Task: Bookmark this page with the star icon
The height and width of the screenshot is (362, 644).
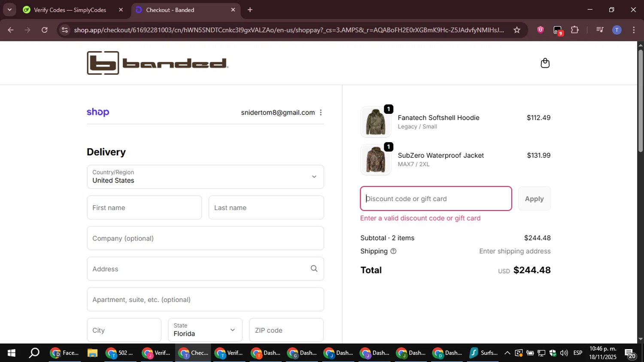Action: point(517,30)
